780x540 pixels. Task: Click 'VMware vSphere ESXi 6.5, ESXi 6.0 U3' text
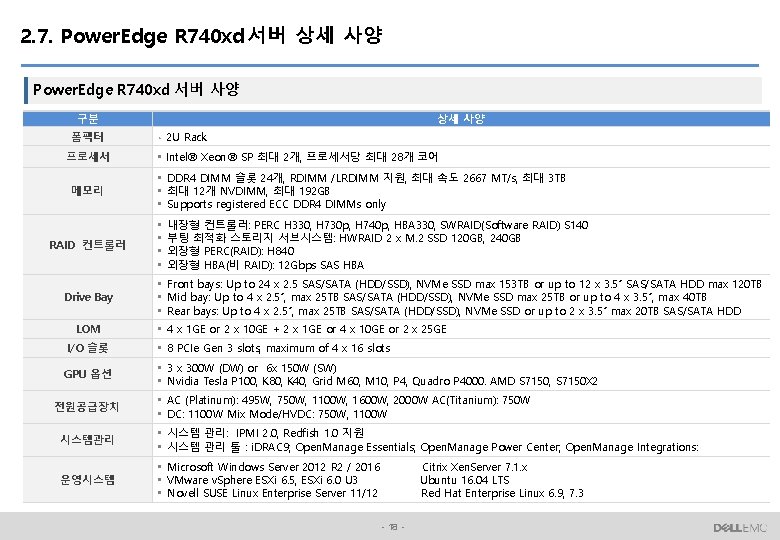pos(262,480)
